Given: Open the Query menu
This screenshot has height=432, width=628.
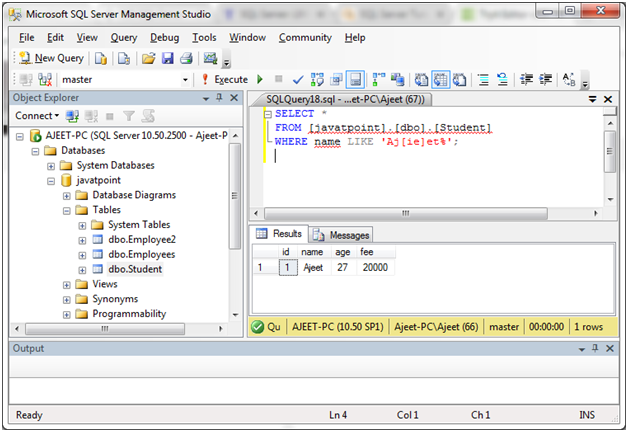Looking at the screenshot, I should pos(124,38).
